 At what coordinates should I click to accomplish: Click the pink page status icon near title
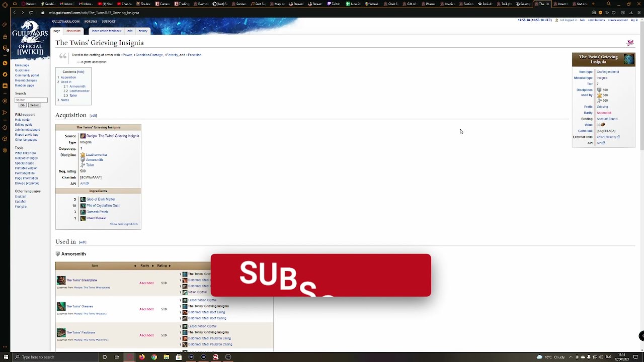pos(630,43)
